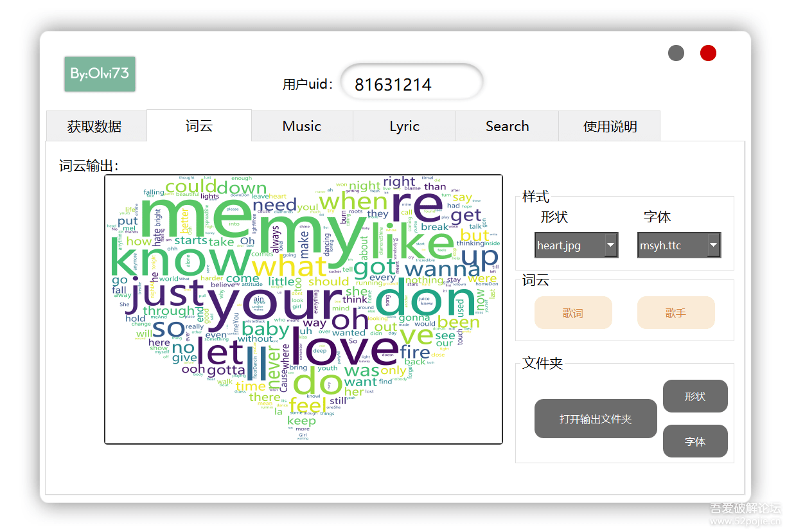Click the gray window control circle
The image size is (787, 532).
[x=676, y=53]
